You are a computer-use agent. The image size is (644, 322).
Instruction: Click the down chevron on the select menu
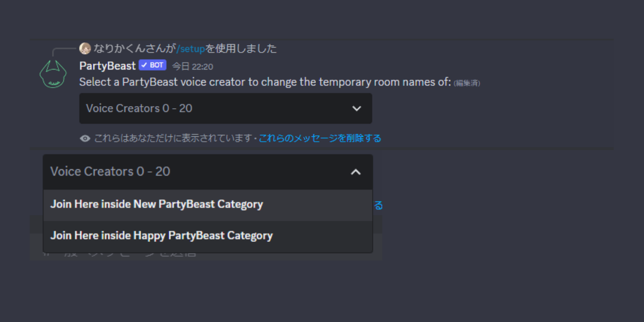357,108
